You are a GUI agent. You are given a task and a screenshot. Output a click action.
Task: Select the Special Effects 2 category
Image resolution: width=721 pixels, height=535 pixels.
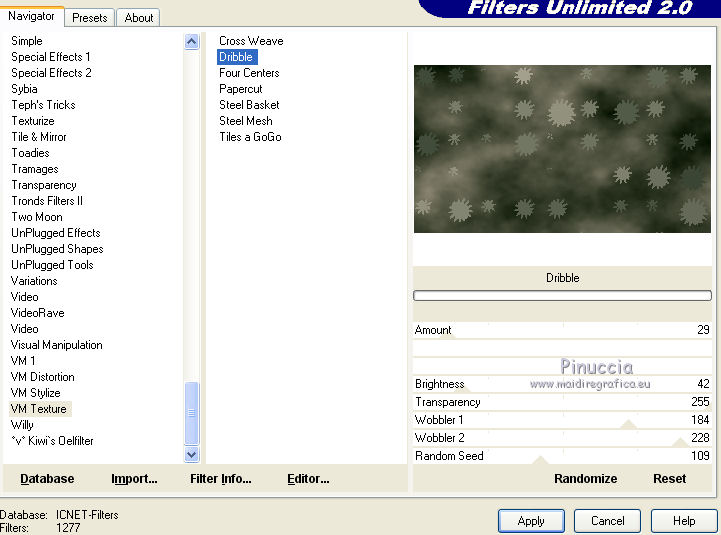tap(51, 73)
